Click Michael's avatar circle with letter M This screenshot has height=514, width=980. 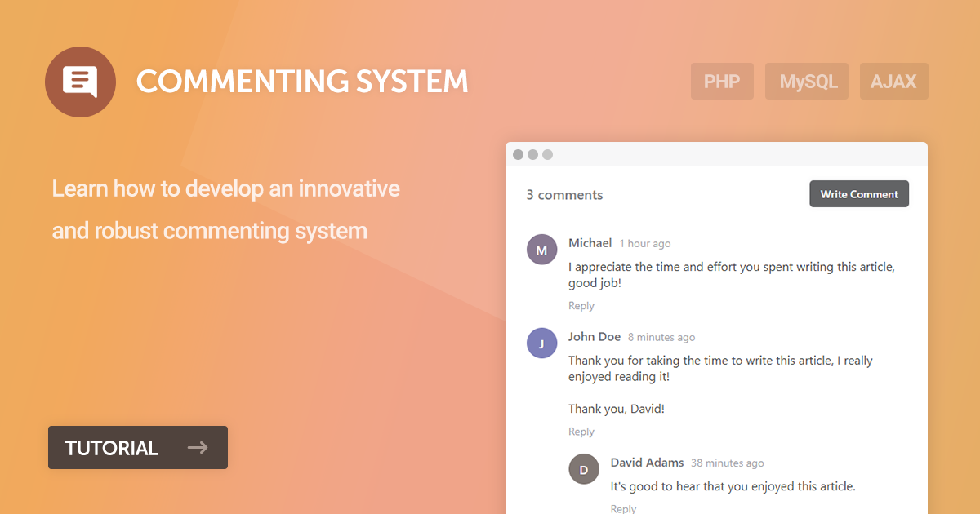click(541, 250)
